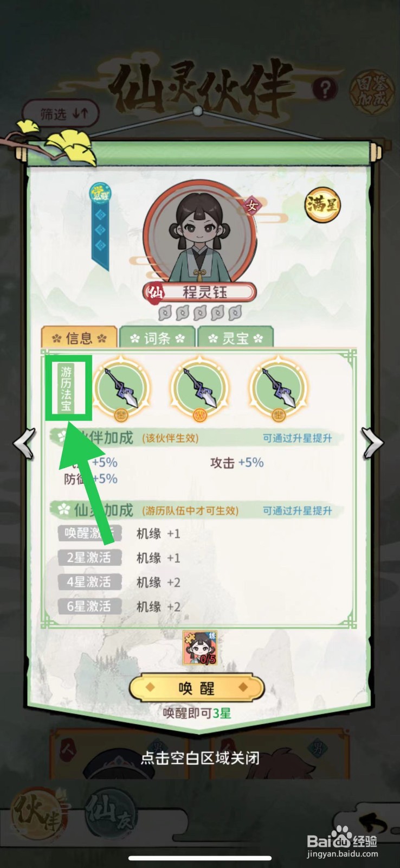Open the question mark help icon
Image resolution: width=400 pixels, height=868 pixels.
click(324, 89)
